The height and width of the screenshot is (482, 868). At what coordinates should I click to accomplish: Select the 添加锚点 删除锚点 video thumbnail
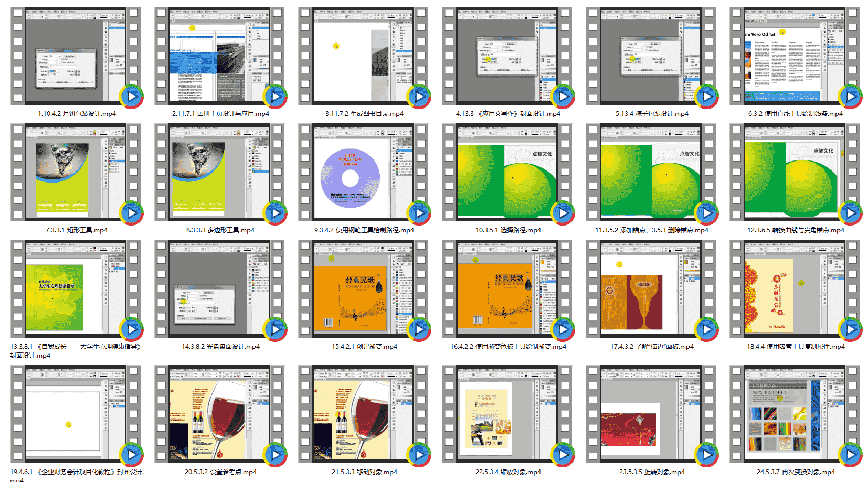click(651, 172)
